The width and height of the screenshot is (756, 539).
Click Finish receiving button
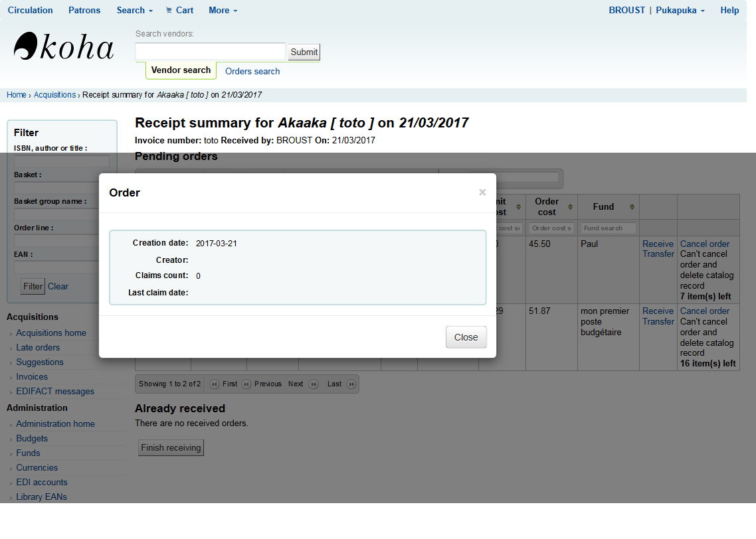171,447
